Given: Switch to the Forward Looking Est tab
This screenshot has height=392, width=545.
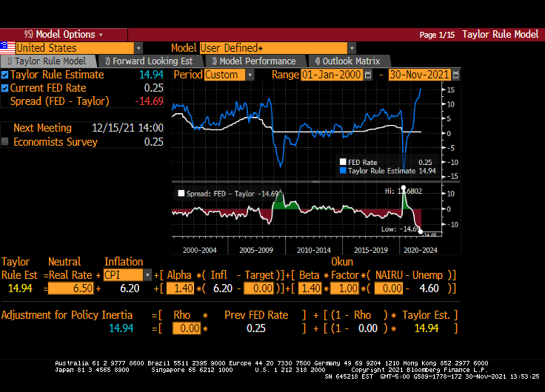Looking at the screenshot, I should [x=148, y=61].
